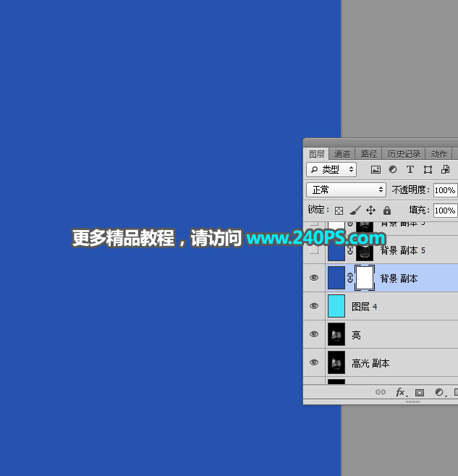Hide the 图层 4 layer

(314, 306)
